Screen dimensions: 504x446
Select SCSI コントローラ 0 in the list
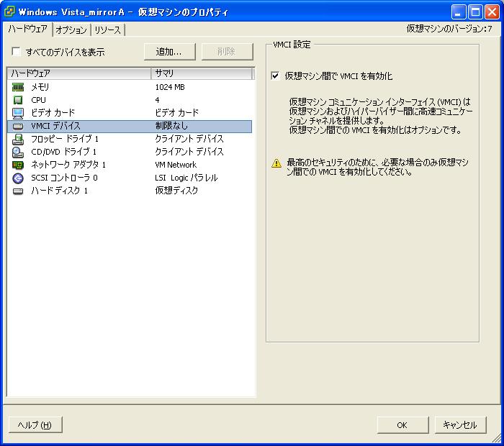point(130,178)
